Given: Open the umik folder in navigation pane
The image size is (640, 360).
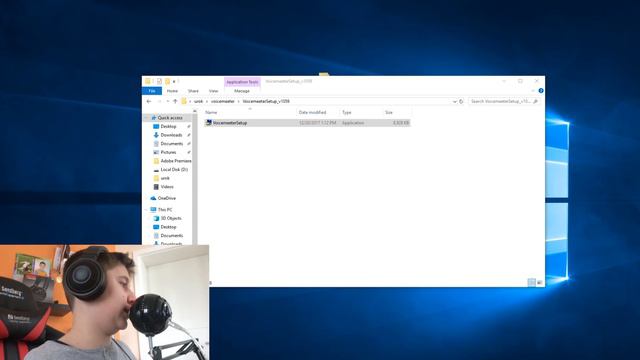Looking at the screenshot, I should pos(165,178).
